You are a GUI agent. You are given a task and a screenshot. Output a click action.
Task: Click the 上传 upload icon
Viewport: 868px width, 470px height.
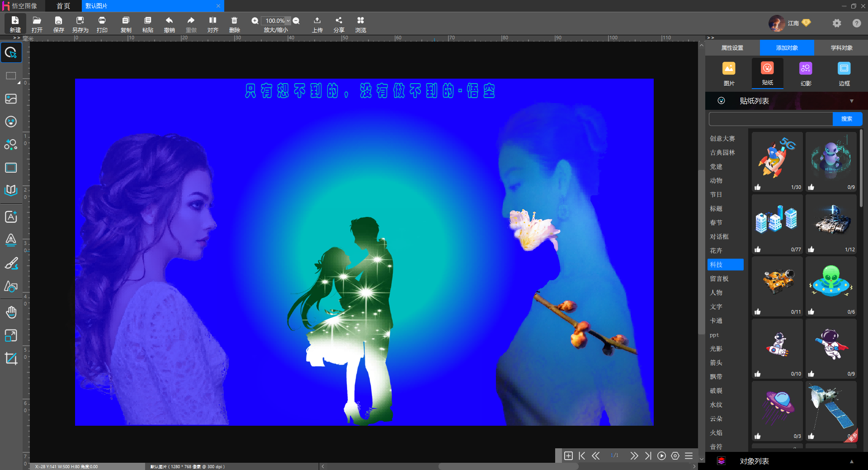[x=317, y=21]
